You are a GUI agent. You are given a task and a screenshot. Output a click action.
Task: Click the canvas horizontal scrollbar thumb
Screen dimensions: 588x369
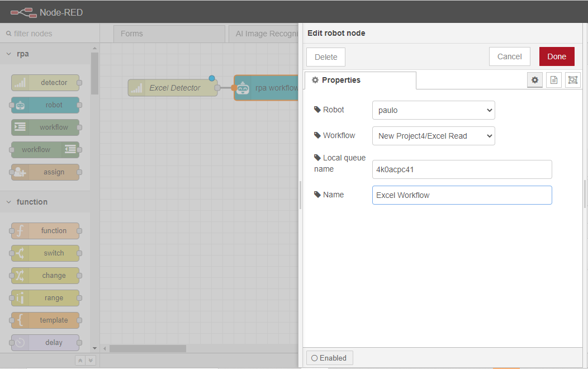pos(148,348)
